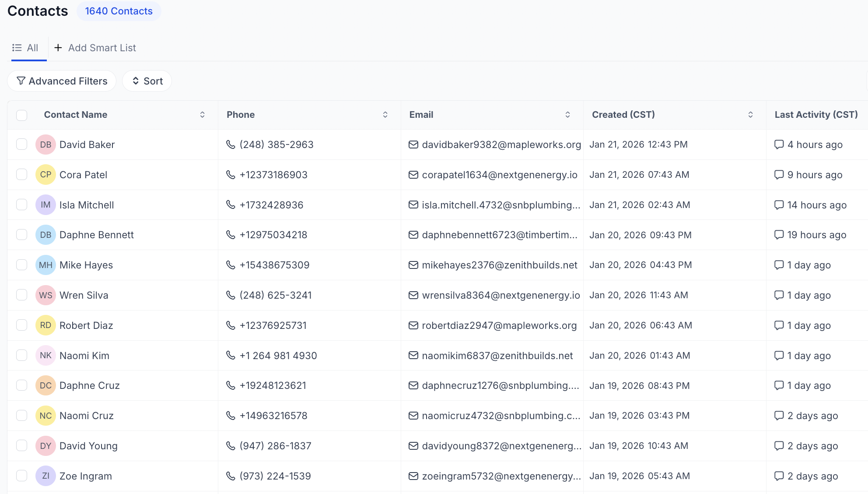Click Daphne Bennett's phone icon
Screen dimensions: 868x494
(x=231, y=235)
